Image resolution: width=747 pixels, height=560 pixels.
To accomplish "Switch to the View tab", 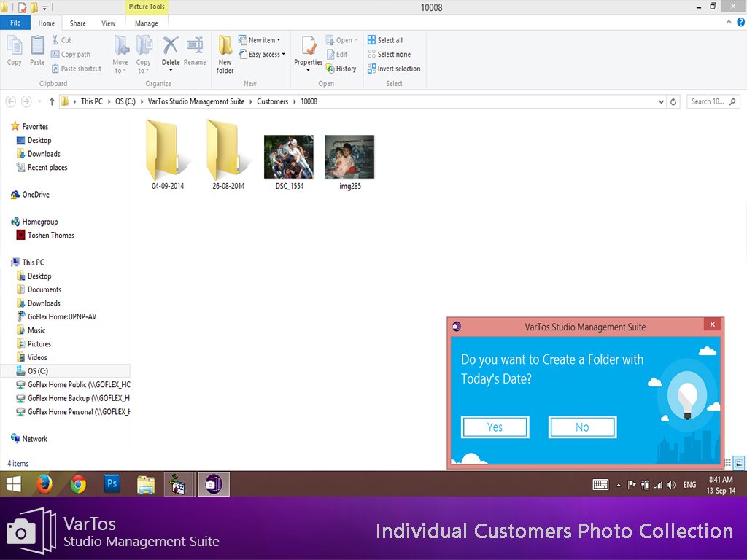I will click(x=108, y=23).
